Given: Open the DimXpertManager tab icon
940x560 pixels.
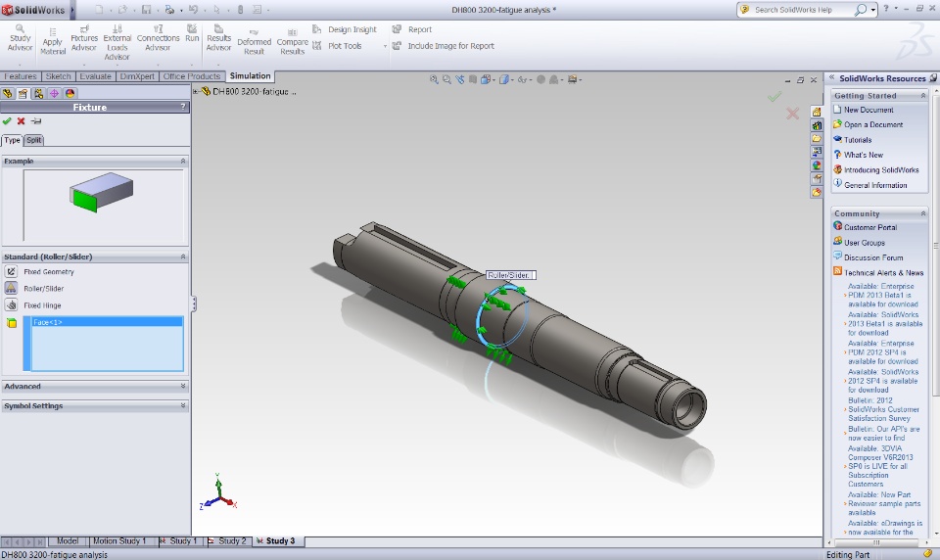Looking at the screenshot, I should point(54,94).
